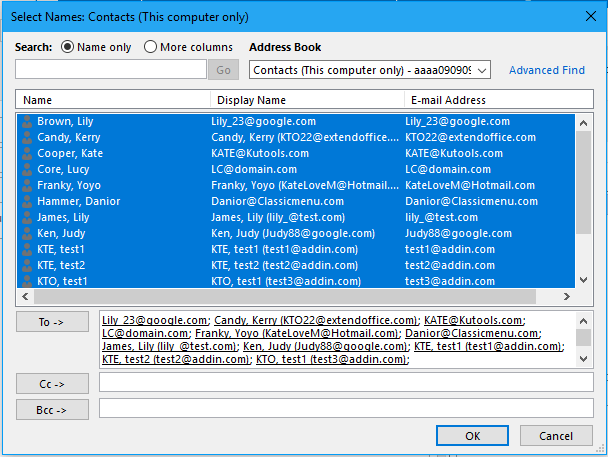Viewport: 608px width, 457px height.
Task: Click the contact icon beside Brown, Lily
Action: pyautogui.click(x=27, y=121)
